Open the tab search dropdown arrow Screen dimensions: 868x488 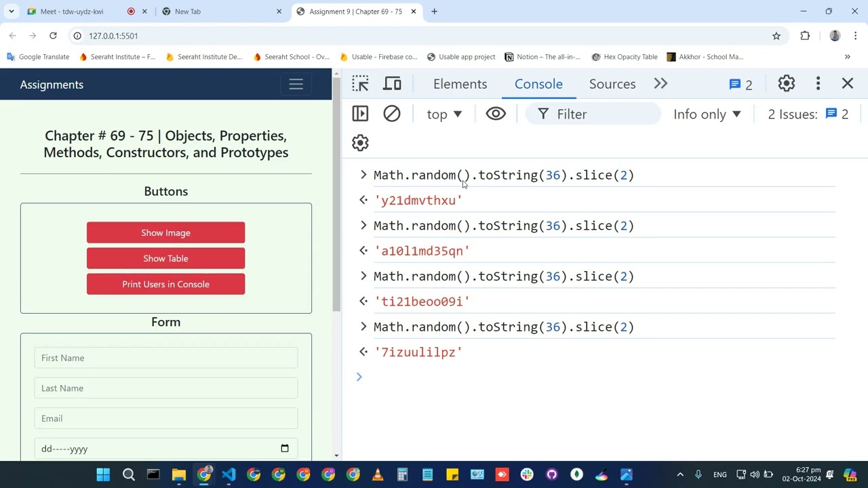11,12
